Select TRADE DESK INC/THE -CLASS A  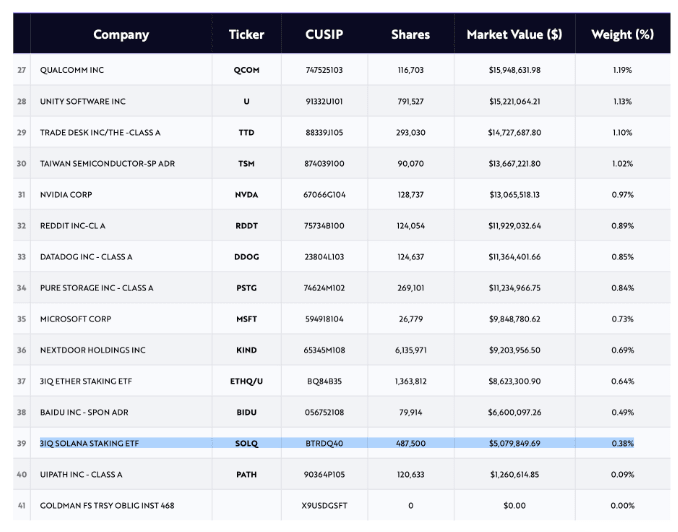click(100, 132)
